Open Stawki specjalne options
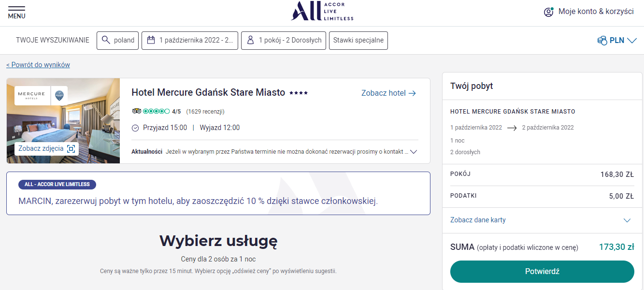This screenshot has width=644, height=290. pyautogui.click(x=358, y=41)
